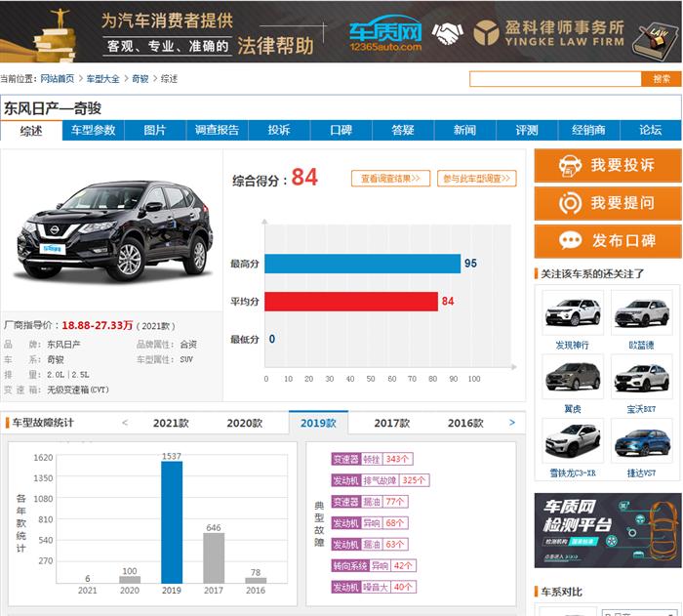The height and width of the screenshot is (616, 683).
Task: Show later model years with right arrow
Action: pos(512,423)
